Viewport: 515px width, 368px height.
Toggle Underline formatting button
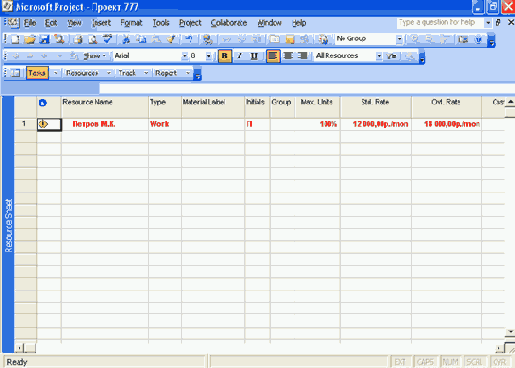tap(254, 56)
